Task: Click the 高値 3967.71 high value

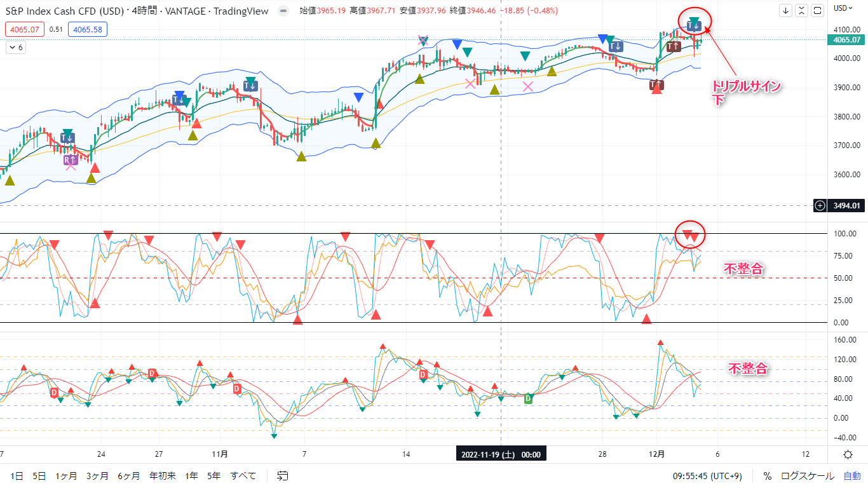Action: [373, 11]
